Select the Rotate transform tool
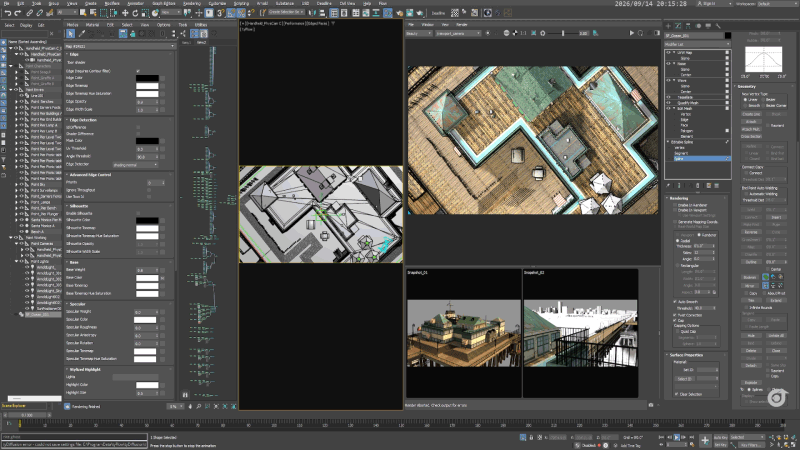This screenshot has width=800, height=450. [135, 13]
